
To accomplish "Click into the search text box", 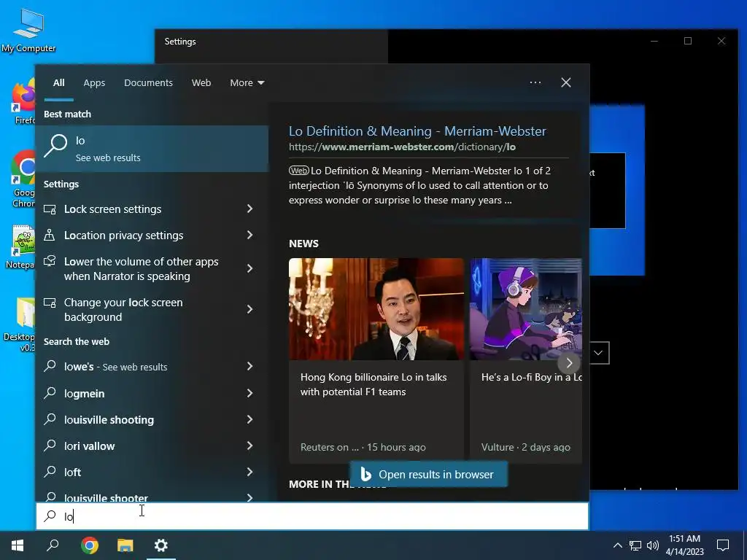I will 312,516.
